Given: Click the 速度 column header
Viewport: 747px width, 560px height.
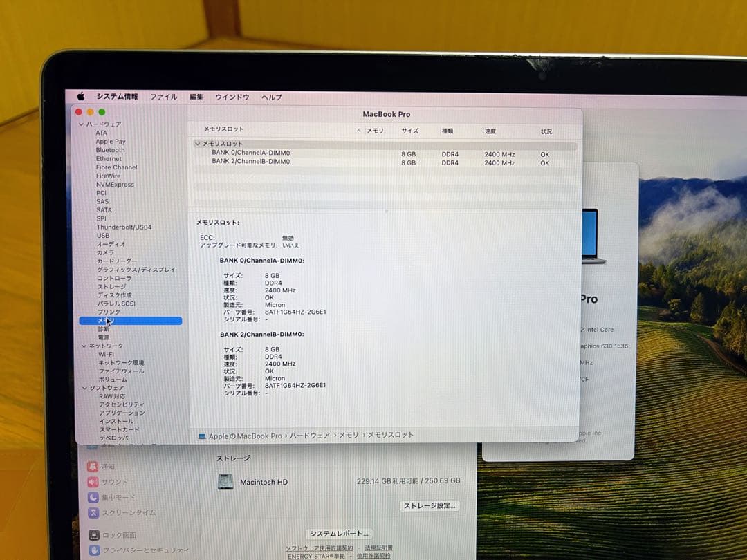Looking at the screenshot, I should 490,131.
